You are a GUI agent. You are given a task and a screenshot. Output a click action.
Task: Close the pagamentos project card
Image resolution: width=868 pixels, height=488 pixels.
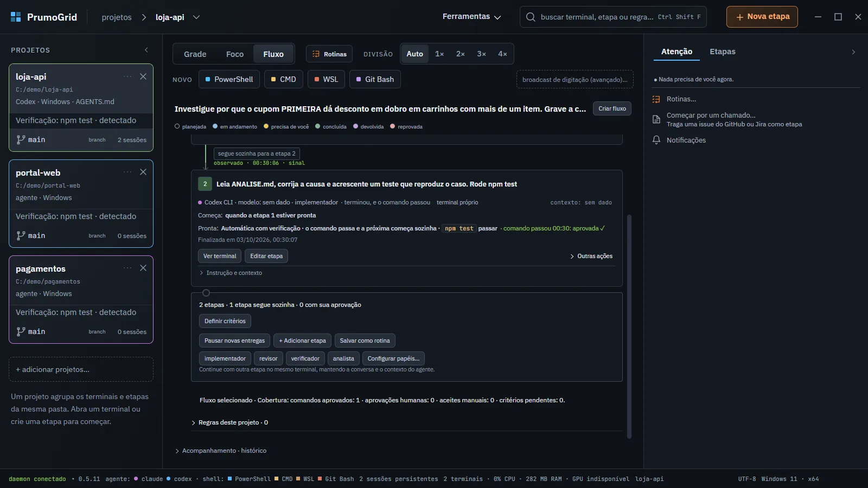tap(143, 268)
